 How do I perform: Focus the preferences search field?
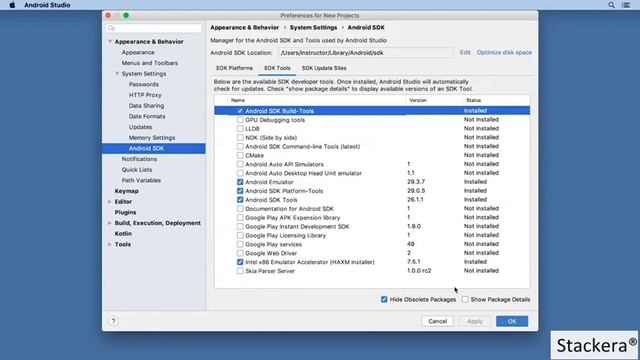pyautogui.click(x=153, y=28)
